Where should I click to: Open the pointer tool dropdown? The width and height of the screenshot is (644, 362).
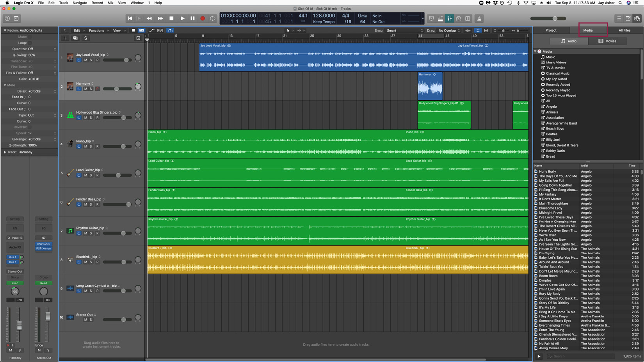290,30
